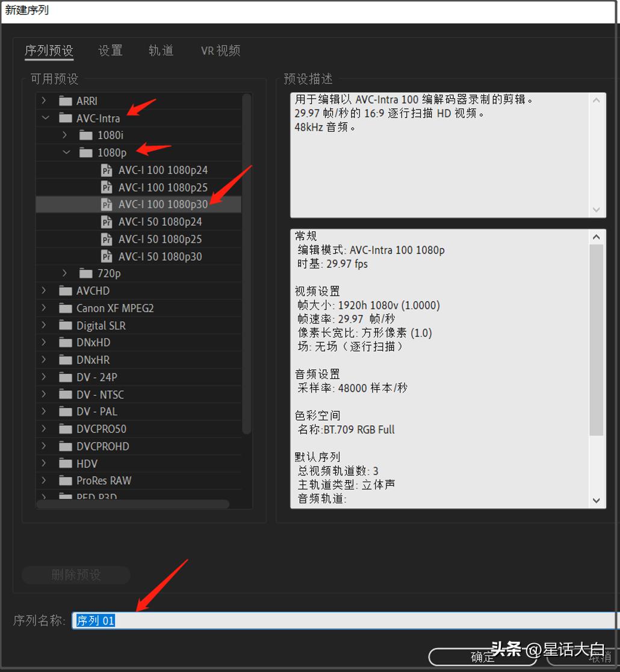Open the 轨道 tab
This screenshot has width=620, height=672.
[160, 51]
